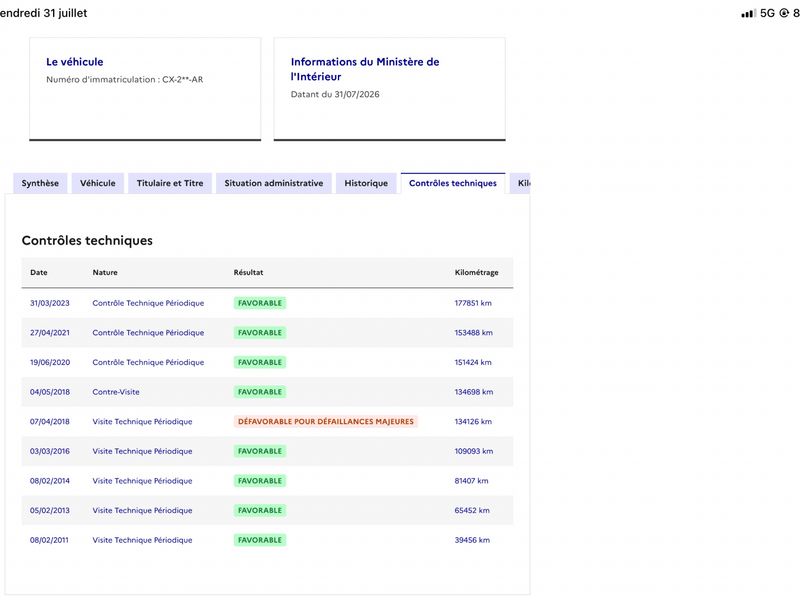The image size is (800, 600).
Task: Select the date 08/02/2011
Action: pos(49,540)
